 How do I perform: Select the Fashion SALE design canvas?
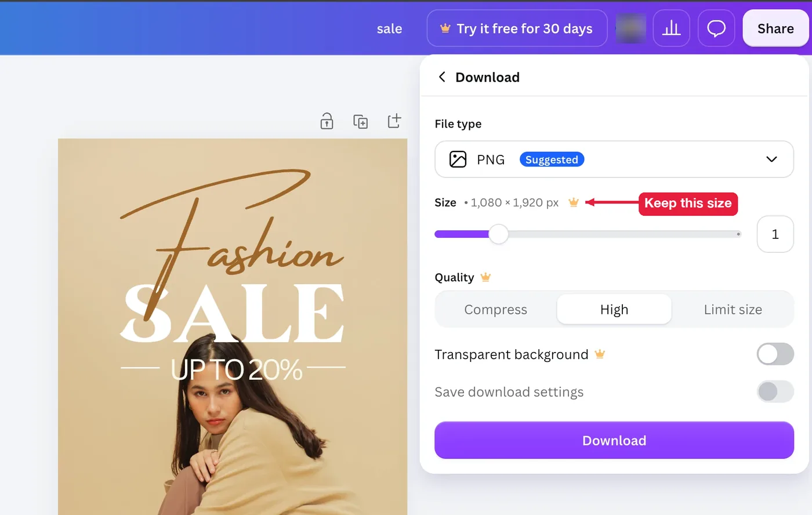(233, 327)
